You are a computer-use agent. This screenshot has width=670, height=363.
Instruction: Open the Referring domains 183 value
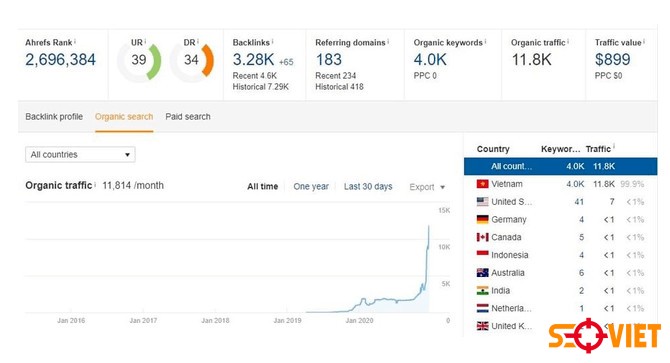[329, 59]
